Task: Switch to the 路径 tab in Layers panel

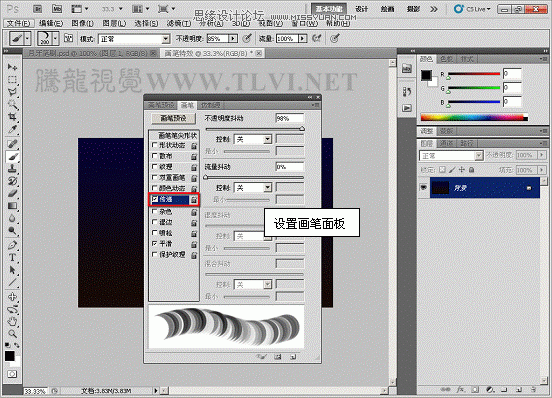Action: pos(467,144)
